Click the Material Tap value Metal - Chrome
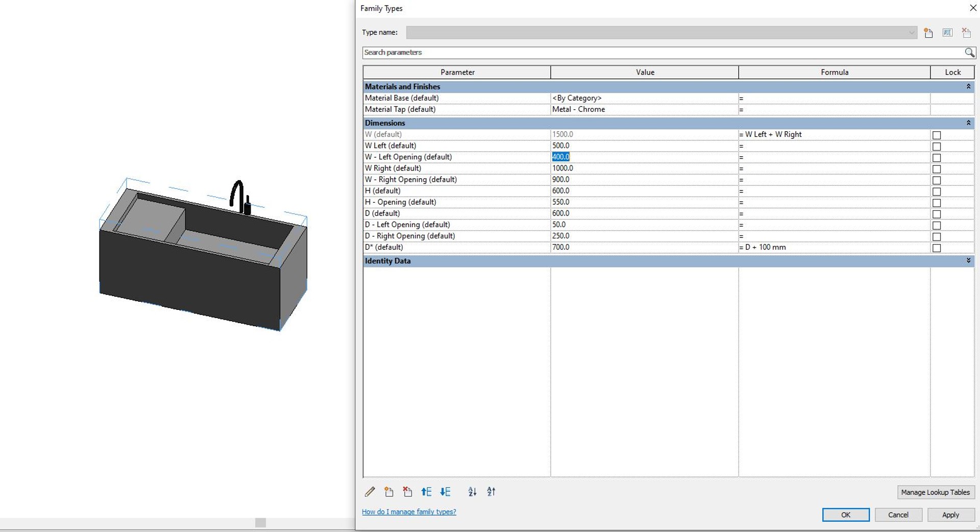Viewport: 980px width, 532px height. pyautogui.click(x=579, y=109)
